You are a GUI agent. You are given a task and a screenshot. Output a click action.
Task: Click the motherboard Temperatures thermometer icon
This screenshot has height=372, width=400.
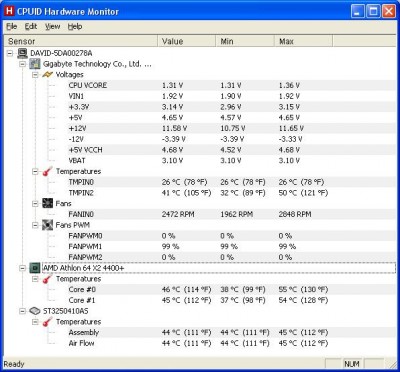click(48, 172)
